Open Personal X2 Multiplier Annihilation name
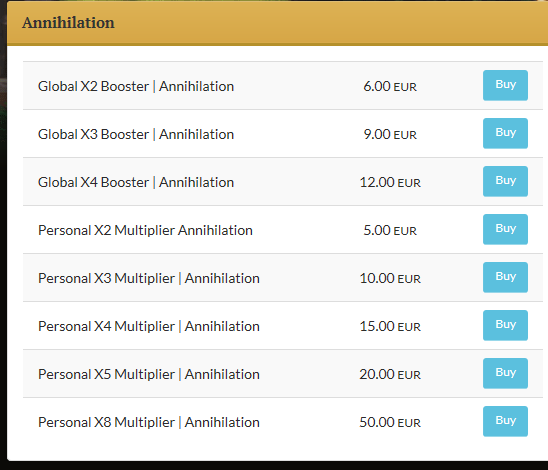This screenshot has height=470, width=548. 145,230
